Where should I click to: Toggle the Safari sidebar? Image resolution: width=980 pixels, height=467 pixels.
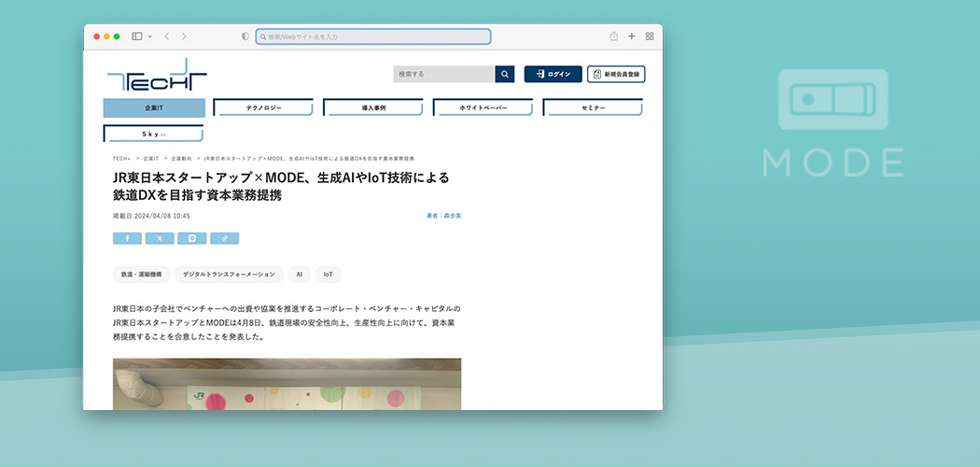coord(136,36)
